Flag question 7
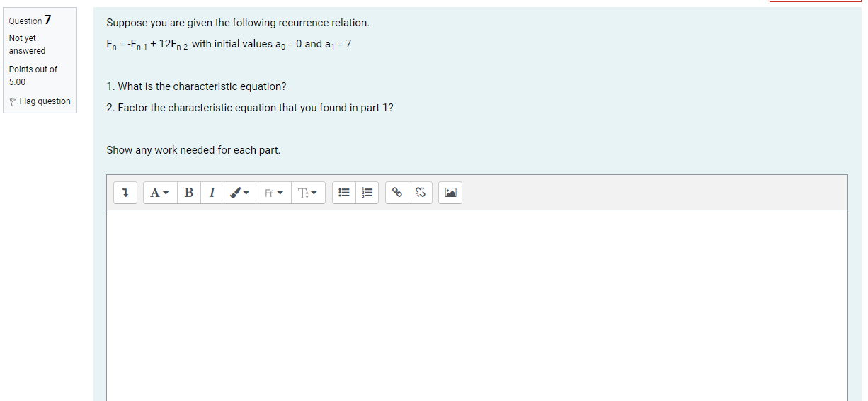The image size is (868, 401). [40, 101]
